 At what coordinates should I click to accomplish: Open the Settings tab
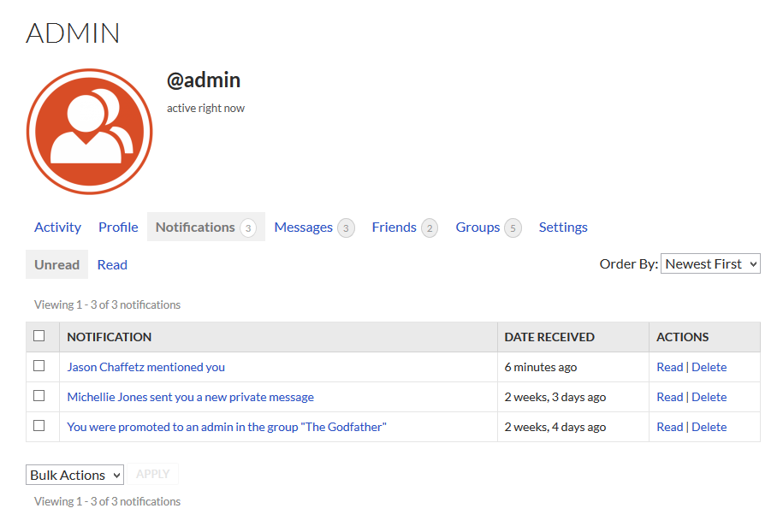pyautogui.click(x=563, y=227)
